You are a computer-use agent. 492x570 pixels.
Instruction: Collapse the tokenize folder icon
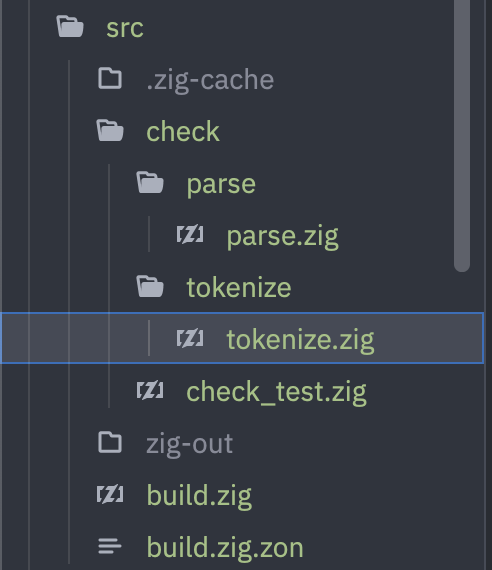pos(150,286)
